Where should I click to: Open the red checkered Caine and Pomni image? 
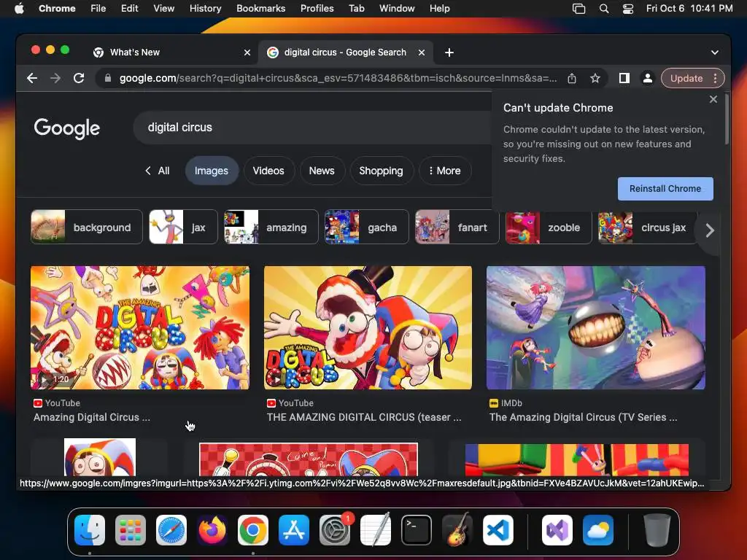pyautogui.click(x=309, y=459)
